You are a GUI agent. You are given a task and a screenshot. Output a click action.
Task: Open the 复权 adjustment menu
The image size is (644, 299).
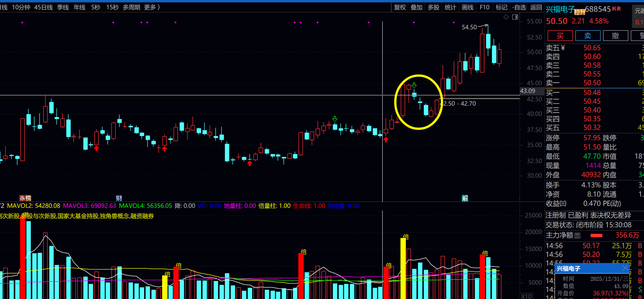pyautogui.click(x=400, y=7)
